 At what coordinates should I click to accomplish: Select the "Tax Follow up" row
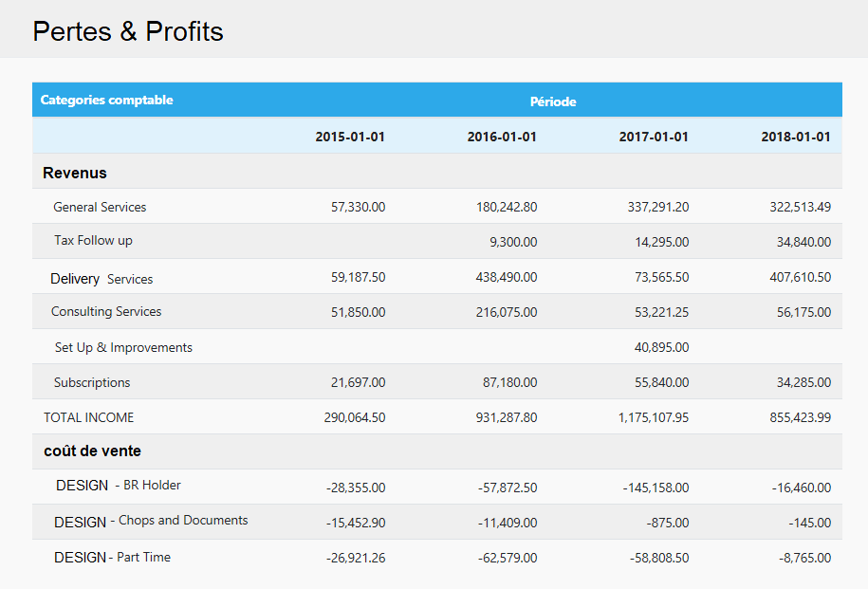point(92,240)
